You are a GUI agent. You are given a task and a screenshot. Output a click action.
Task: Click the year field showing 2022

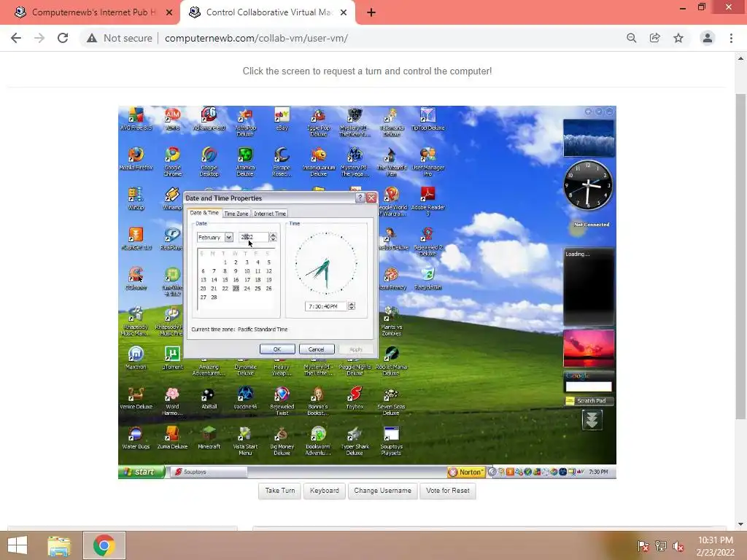254,237
